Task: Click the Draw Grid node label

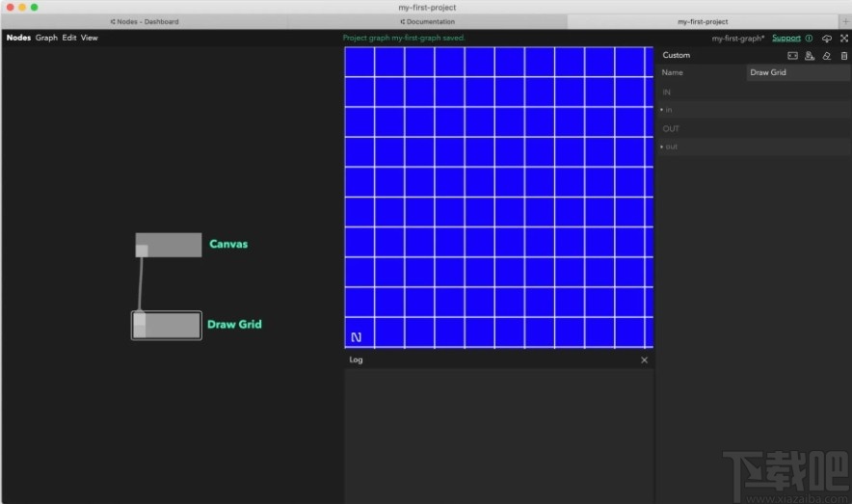Action: [x=234, y=324]
